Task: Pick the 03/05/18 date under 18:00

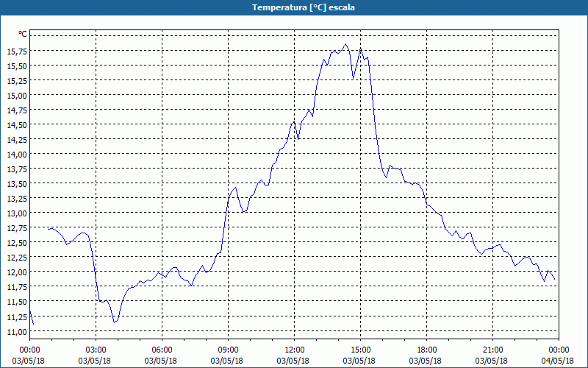Action: 426,361
